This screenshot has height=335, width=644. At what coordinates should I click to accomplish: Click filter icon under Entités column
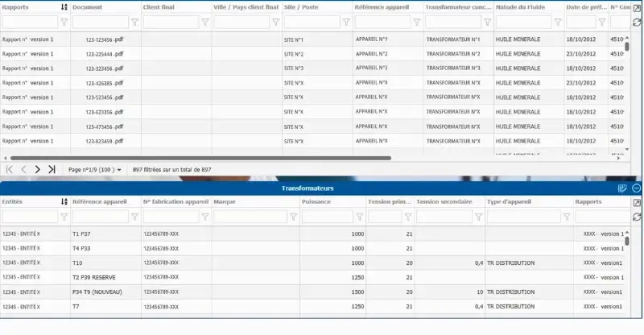click(x=64, y=217)
